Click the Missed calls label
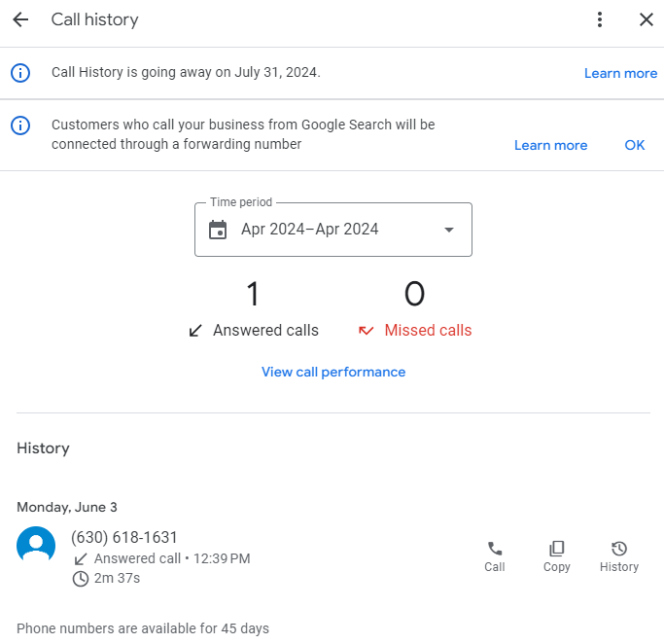Image resolution: width=664 pixels, height=644 pixels. [428, 331]
